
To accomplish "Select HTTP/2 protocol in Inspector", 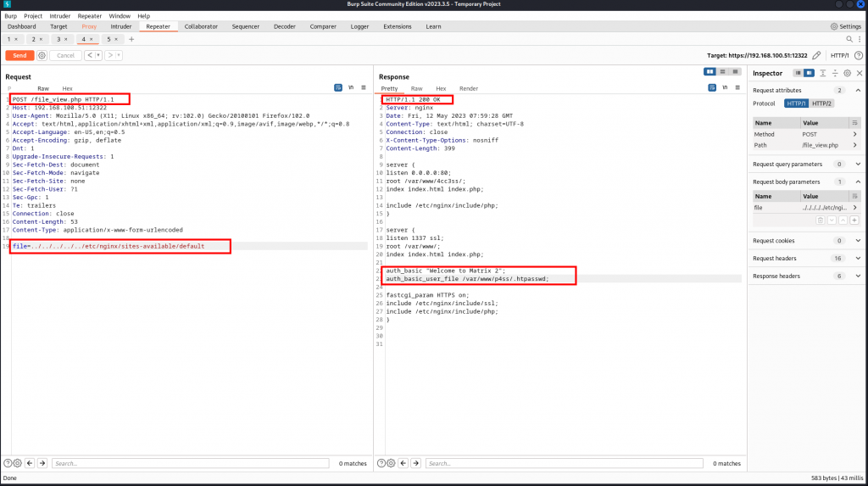I will (x=821, y=103).
